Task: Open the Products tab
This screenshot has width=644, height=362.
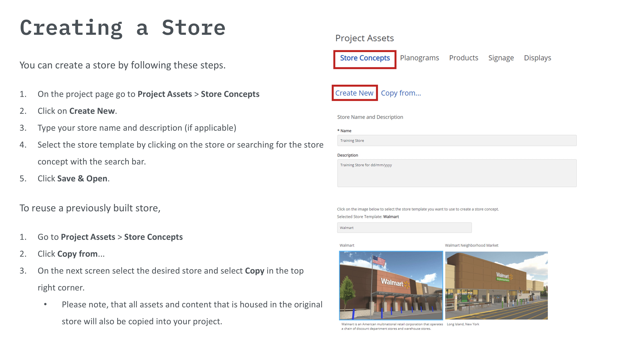Action: (x=464, y=58)
